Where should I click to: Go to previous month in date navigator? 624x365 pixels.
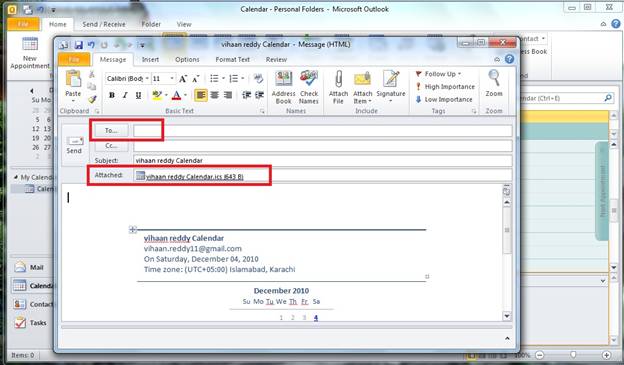[31, 91]
